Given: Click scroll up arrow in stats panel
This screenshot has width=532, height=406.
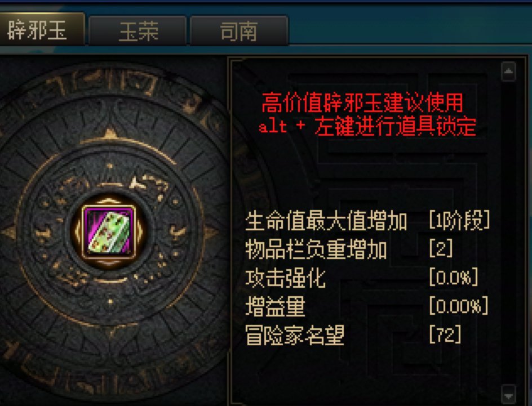Looking at the screenshot, I should click(508, 71).
